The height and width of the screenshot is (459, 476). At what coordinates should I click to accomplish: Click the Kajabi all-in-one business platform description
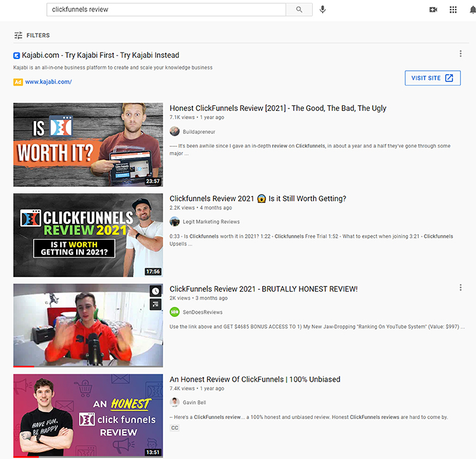pos(112,68)
